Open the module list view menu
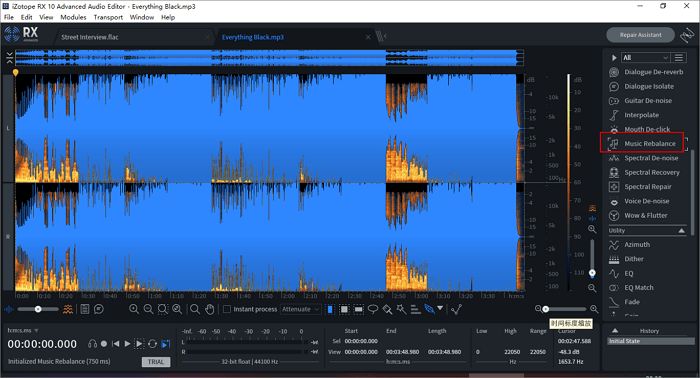This screenshot has height=378, width=700. point(679,58)
